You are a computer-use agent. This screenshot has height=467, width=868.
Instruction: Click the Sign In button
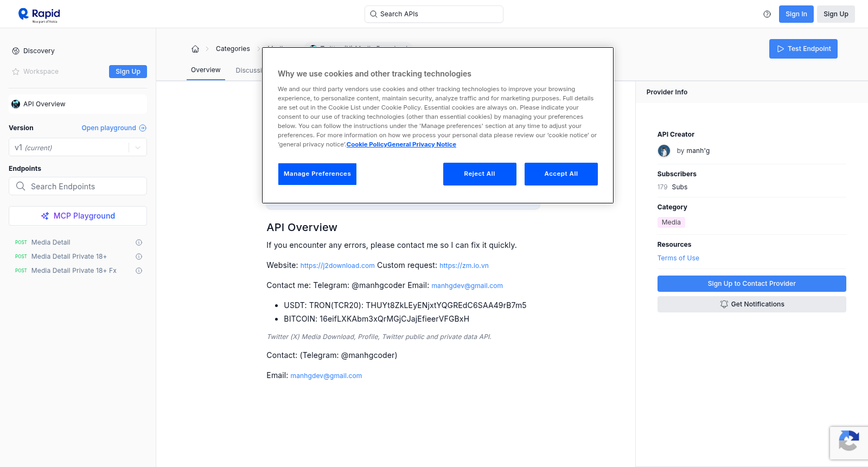tap(796, 14)
